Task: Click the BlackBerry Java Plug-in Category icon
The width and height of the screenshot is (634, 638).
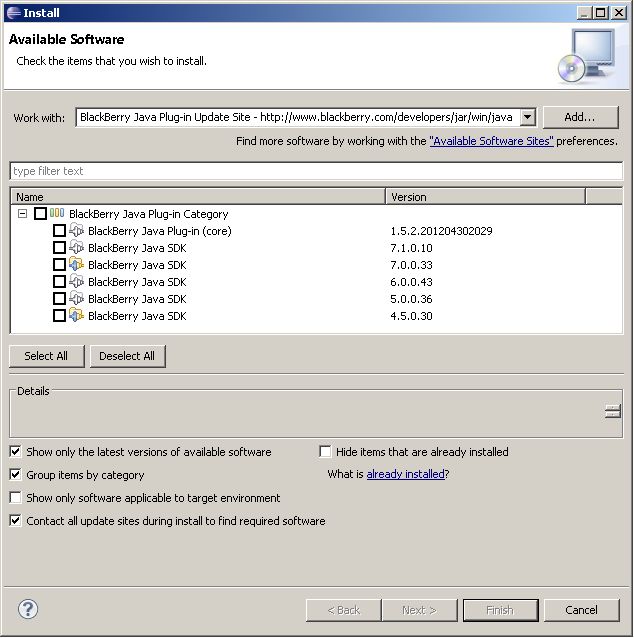Action: click(x=57, y=213)
